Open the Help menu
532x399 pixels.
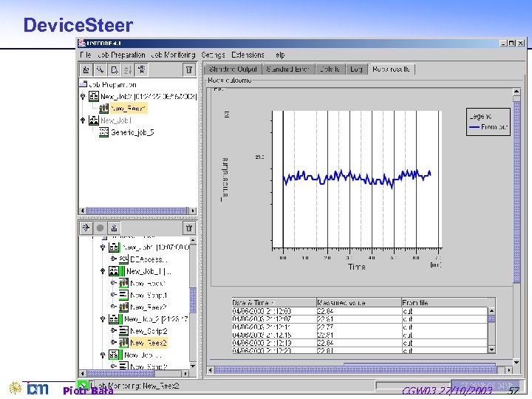pyautogui.click(x=280, y=55)
